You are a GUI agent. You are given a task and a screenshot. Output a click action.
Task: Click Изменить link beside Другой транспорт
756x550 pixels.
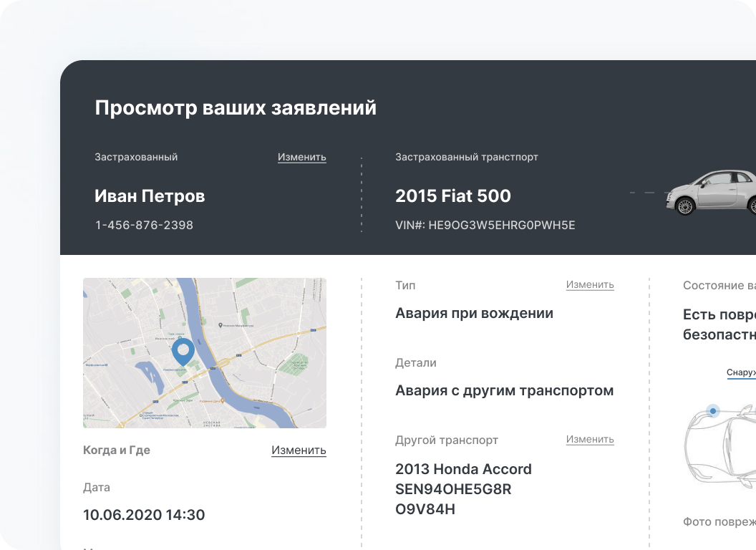point(590,439)
